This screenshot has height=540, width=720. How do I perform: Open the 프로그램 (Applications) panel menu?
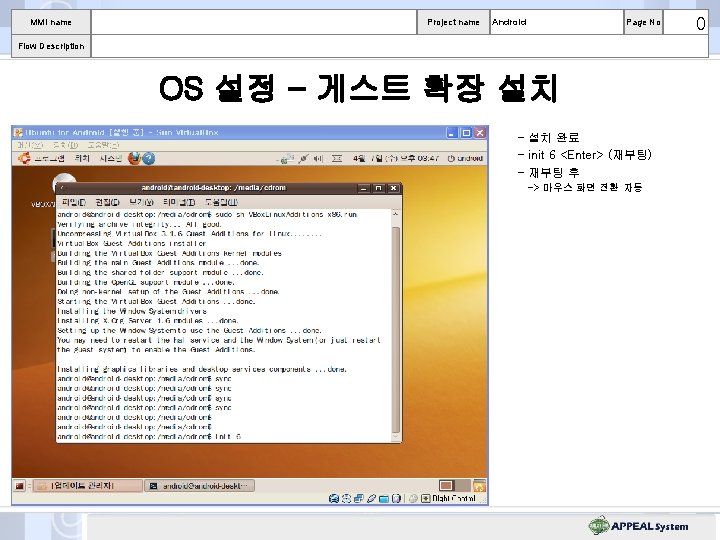tap(49, 158)
